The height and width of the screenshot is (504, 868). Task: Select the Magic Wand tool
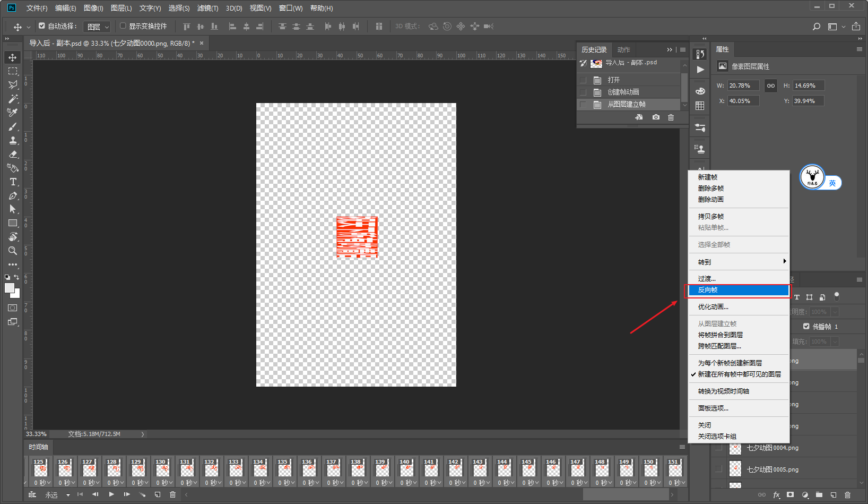(x=13, y=99)
